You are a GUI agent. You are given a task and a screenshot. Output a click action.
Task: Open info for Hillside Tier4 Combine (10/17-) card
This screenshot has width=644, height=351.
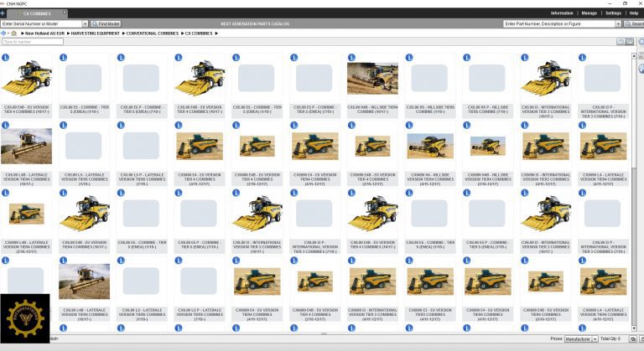(x=351, y=58)
